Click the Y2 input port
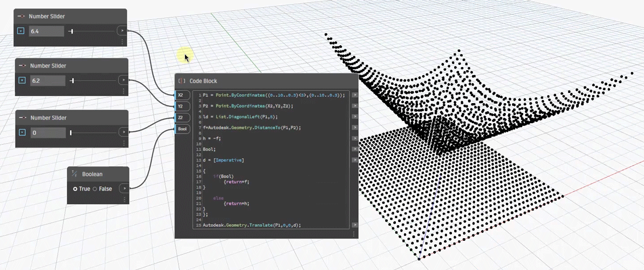 (182, 106)
